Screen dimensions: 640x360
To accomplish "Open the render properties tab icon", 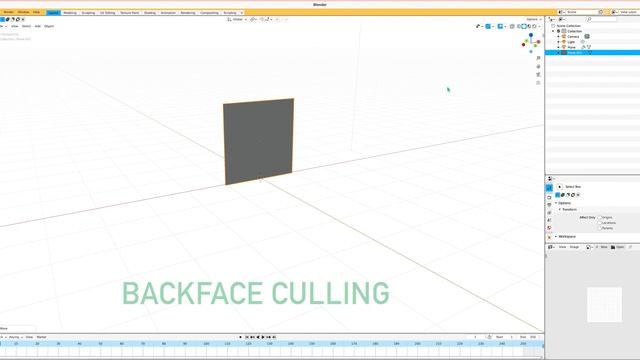I will click(549, 197).
